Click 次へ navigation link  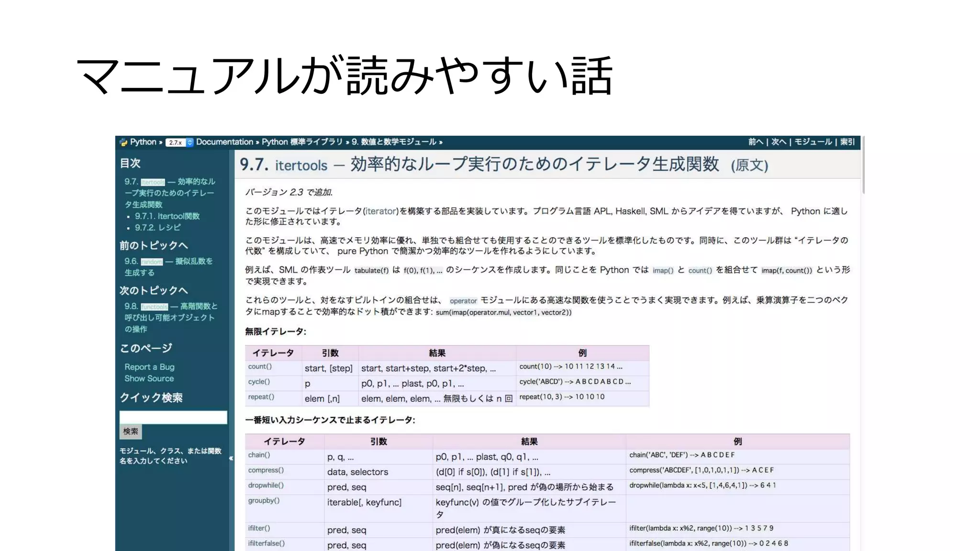pos(779,142)
